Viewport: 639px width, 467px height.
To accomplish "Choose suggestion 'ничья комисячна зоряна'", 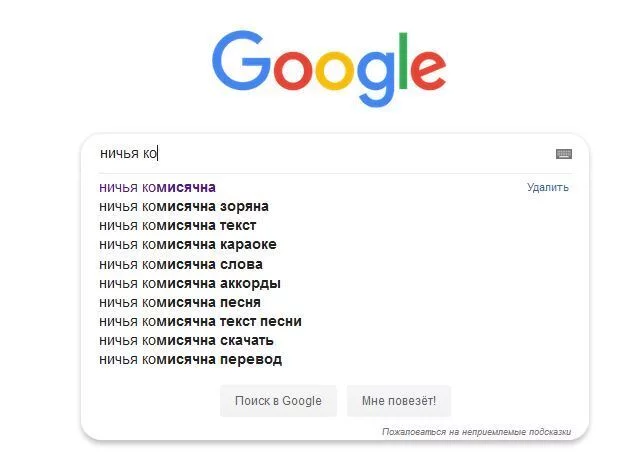I will (184, 207).
